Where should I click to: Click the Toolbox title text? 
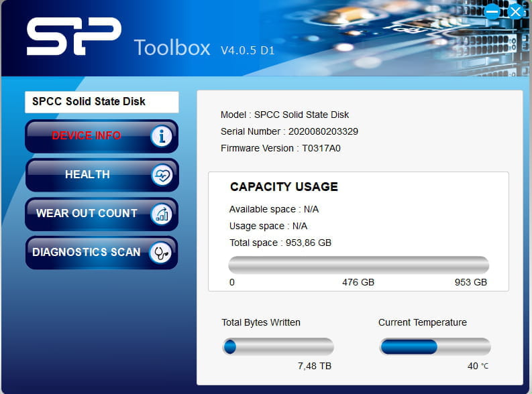point(172,48)
